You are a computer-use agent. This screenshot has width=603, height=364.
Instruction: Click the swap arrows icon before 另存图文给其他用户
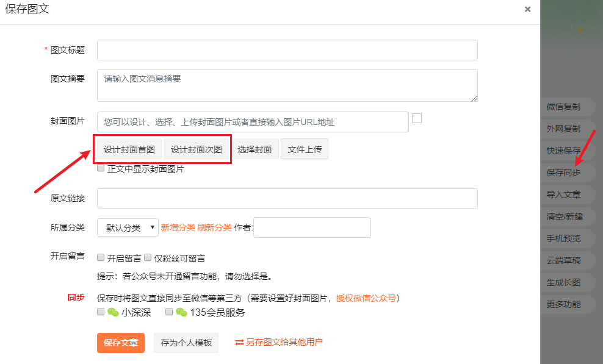239,342
